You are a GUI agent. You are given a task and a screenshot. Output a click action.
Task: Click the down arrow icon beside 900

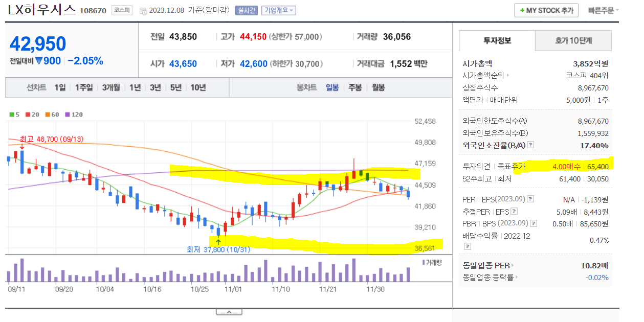pyautogui.click(x=38, y=61)
